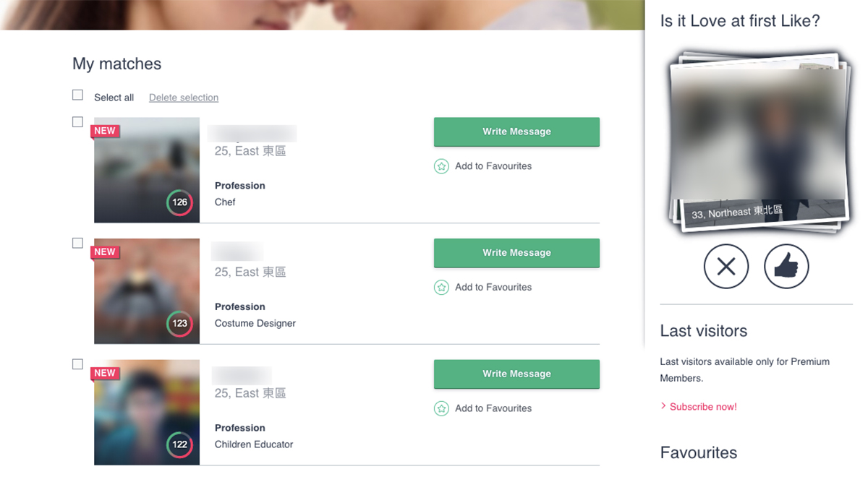Click the thumbs-up like icon

tap(786, 267)
